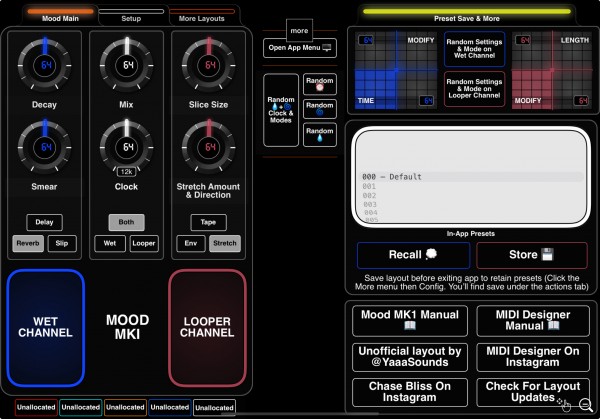Select the Reverb mode
Screen dimensions: 600x419
click(28, 243)
